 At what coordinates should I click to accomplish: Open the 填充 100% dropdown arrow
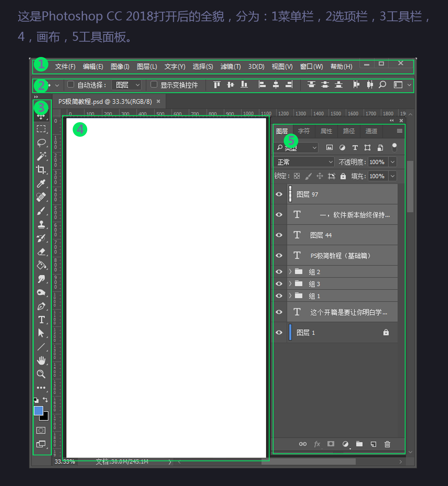393,176
